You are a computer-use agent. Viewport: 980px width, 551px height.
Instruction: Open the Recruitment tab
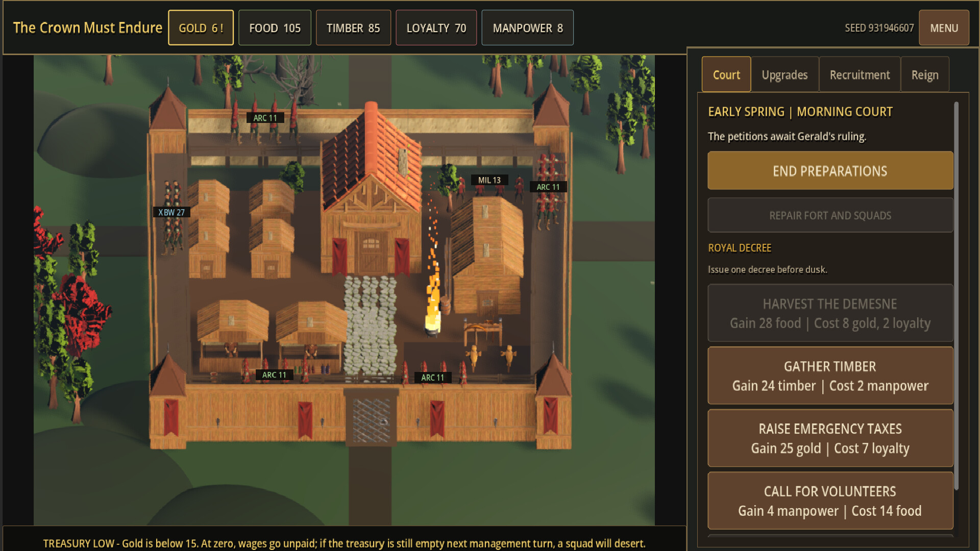860,74
